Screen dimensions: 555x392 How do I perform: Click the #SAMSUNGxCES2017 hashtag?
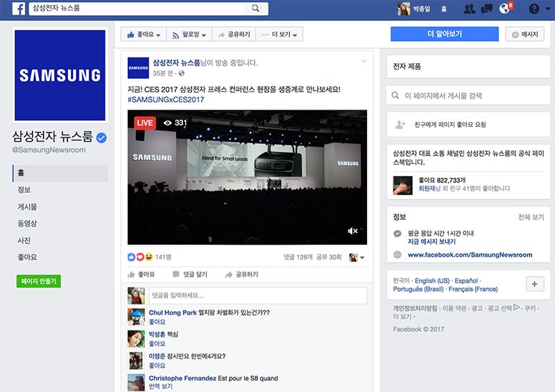coord(166,99)
